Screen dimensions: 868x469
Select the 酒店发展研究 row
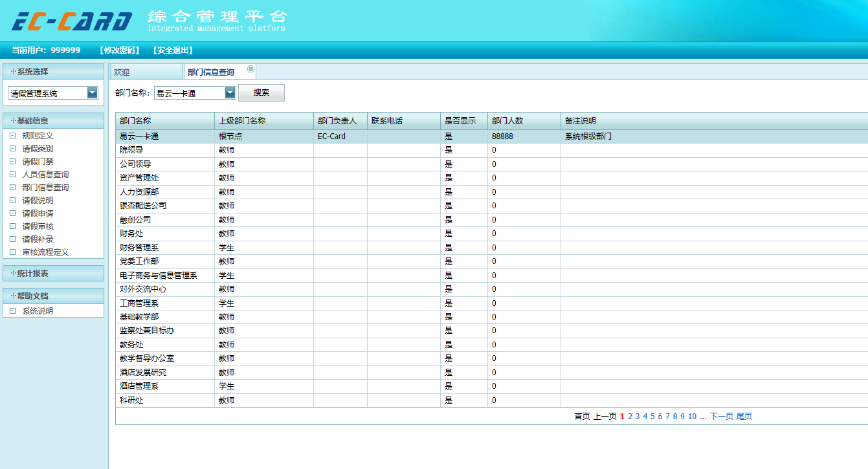pyautogui.click(x=492, y=373)
